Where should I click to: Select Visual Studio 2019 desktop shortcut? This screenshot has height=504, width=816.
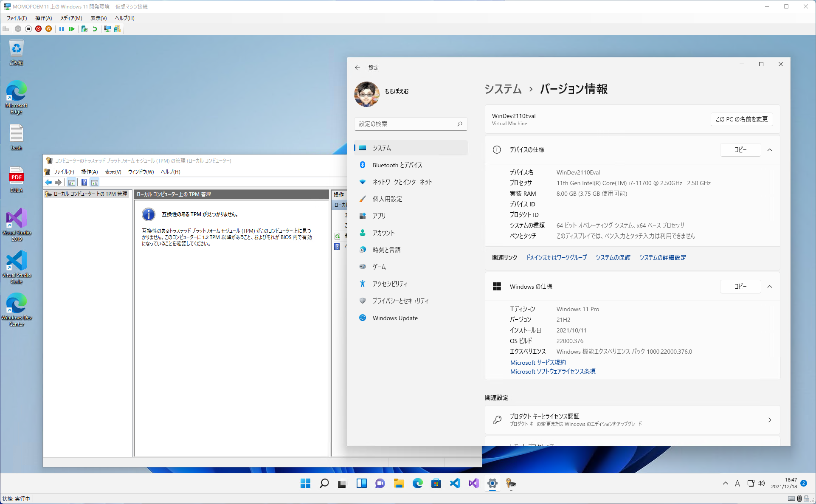click(x=17, y=225)
